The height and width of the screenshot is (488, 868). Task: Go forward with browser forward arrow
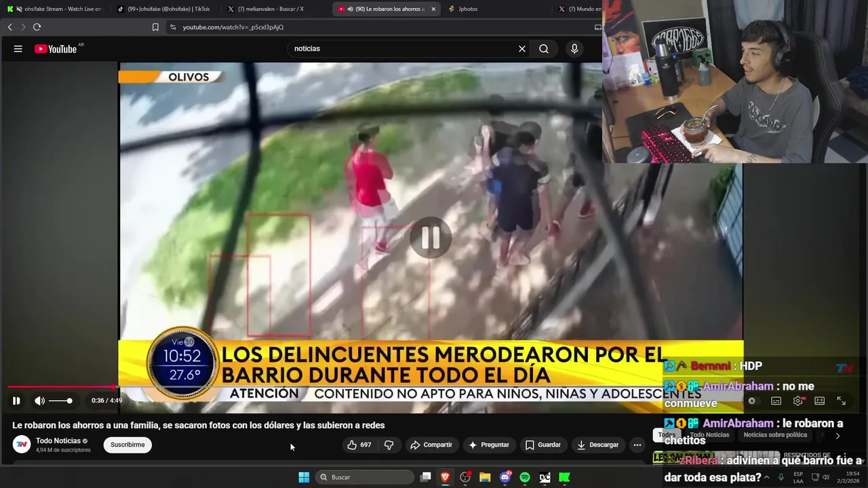[x=23, y=27]
